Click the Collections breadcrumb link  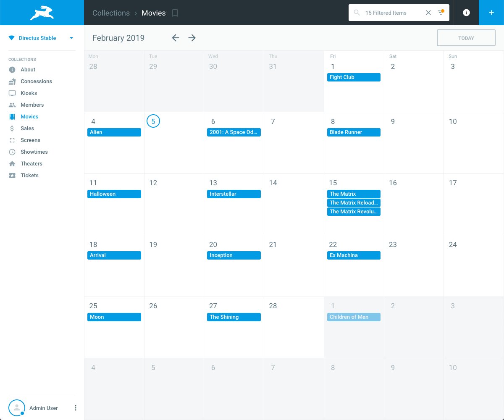point(111,13)
